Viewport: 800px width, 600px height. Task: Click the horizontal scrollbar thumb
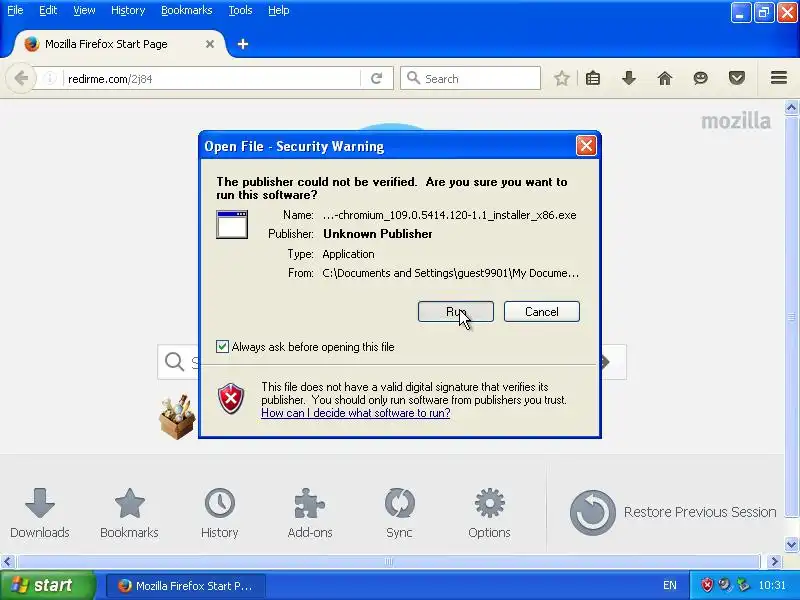click(x=388, y=562)
